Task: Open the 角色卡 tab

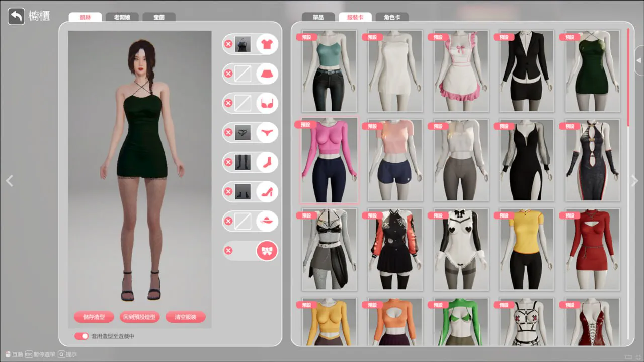Action: (x=392, y=17)
